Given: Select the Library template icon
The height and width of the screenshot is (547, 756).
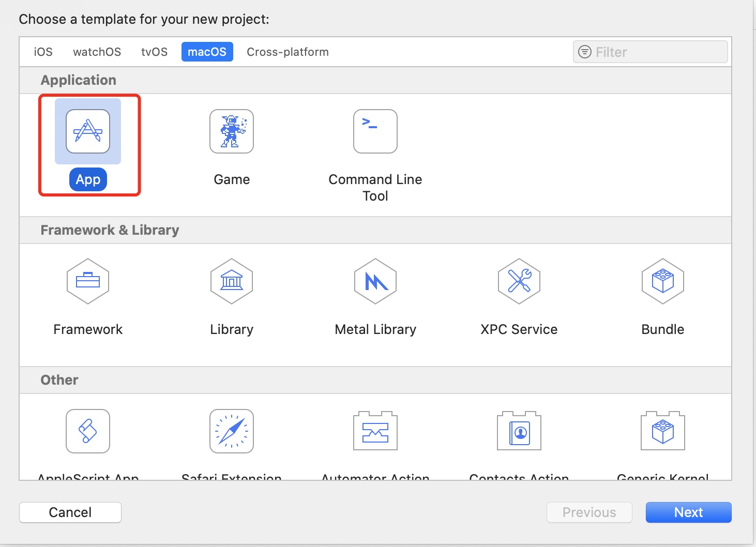Looking at the screenshot, I should tap(232, 281).
